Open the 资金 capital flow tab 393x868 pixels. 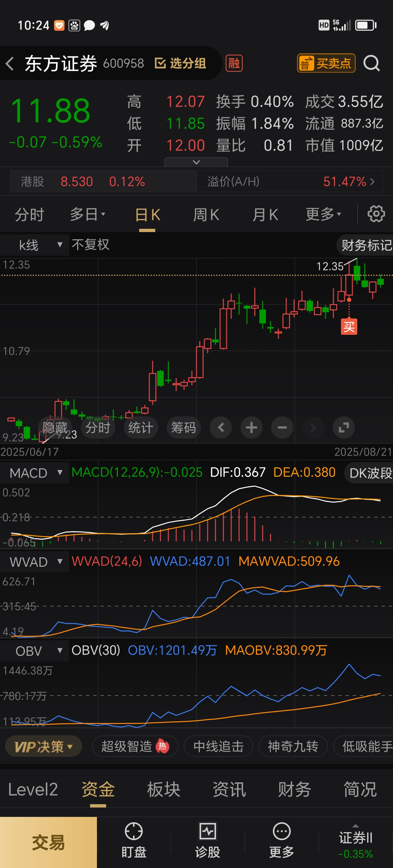click(x=98, y=790)
